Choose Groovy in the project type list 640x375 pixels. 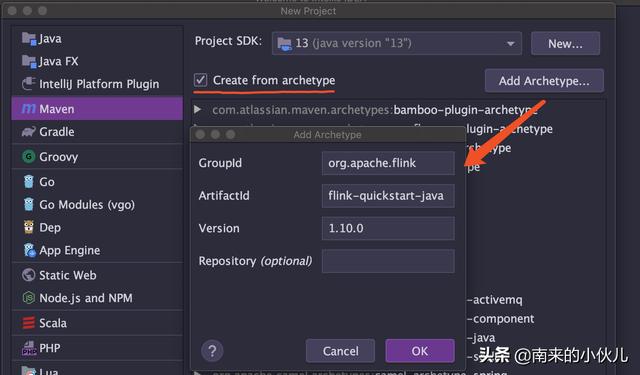[x=97, y=157]
